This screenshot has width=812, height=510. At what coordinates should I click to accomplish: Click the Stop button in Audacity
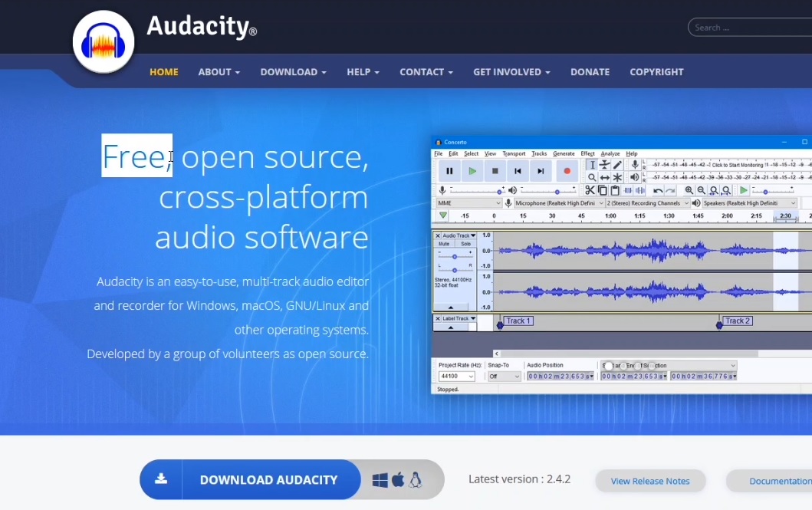[x=495, y=171]
